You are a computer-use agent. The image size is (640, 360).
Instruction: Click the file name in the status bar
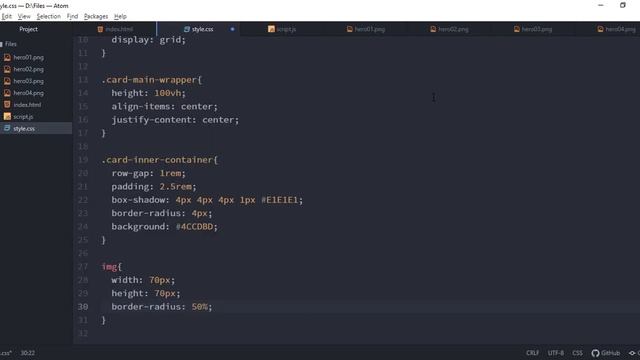[6, 353]
